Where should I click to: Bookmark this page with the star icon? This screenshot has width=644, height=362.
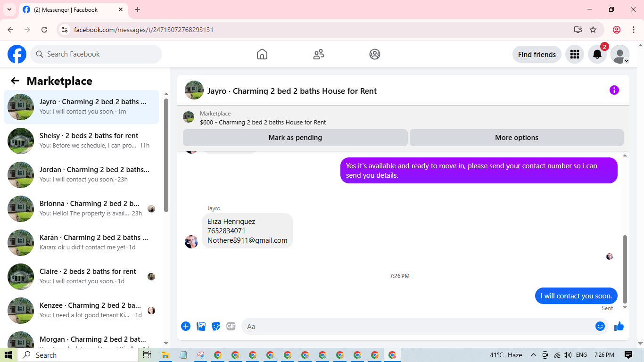click(593, 30)
